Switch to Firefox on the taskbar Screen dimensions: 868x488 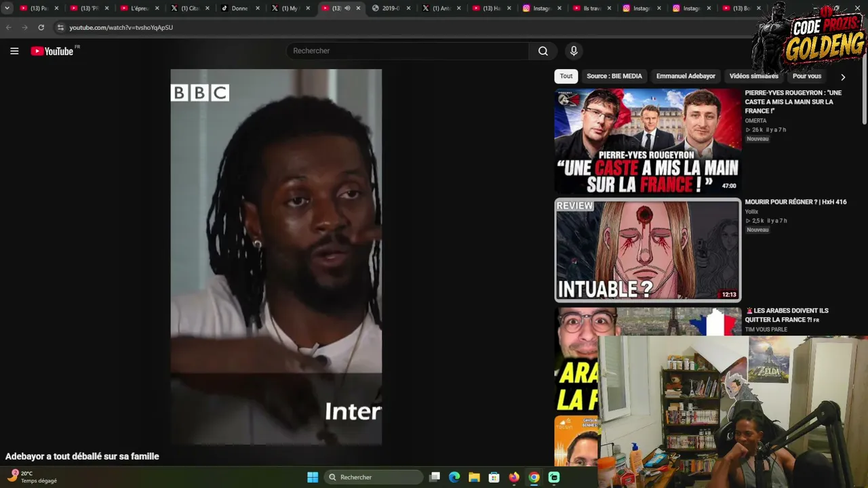(x=514, y=477)
